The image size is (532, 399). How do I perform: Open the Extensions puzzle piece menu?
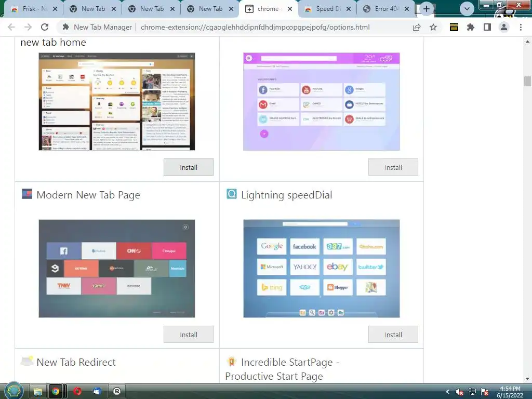[x=471, y=27]
